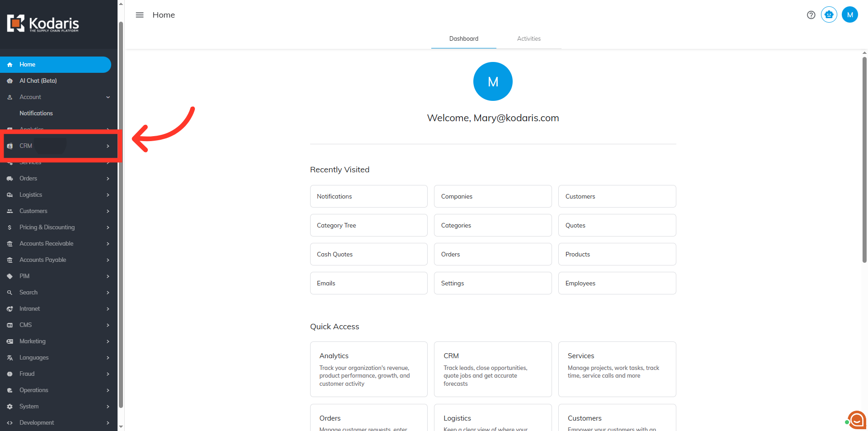Click the Fraud icon in sidebar
This screenshot has height=431, width=868.
click(10, 374)
